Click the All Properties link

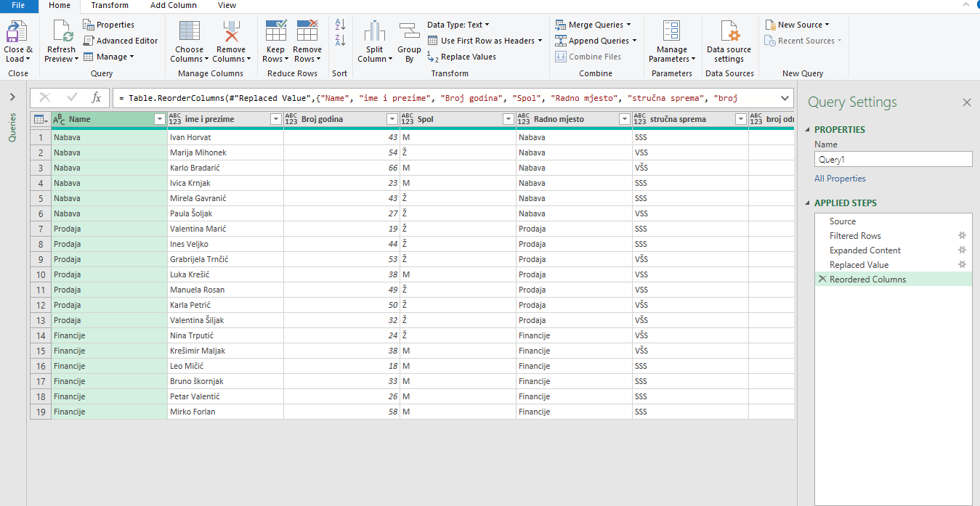pyautogui.click(x=840, y=179)
